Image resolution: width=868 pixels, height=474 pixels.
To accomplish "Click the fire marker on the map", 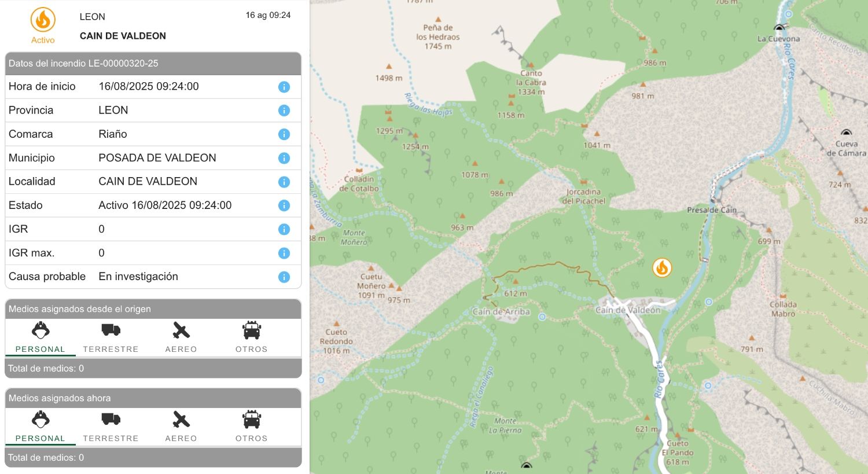I will [662, 267].
